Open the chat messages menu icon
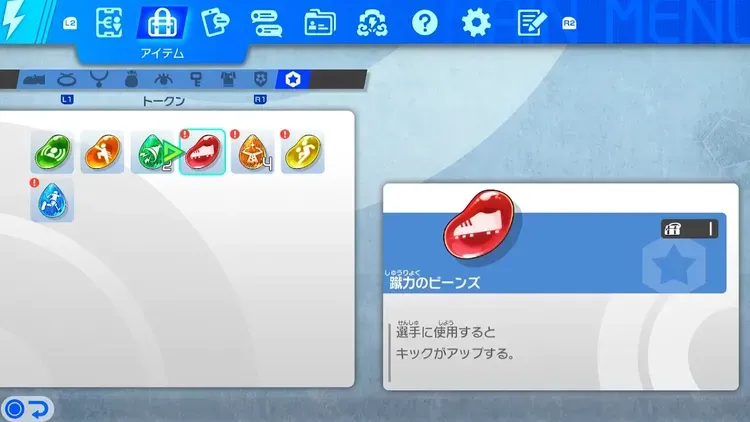Image resolution: width=750 pixels, height=422 pixels. (x=266, y=23)
